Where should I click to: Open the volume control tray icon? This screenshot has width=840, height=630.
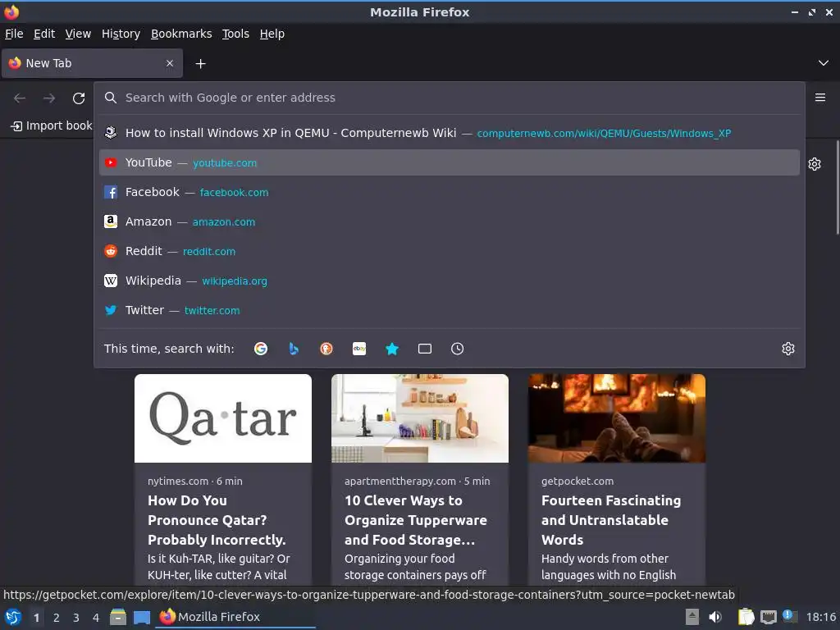(715, 617)
